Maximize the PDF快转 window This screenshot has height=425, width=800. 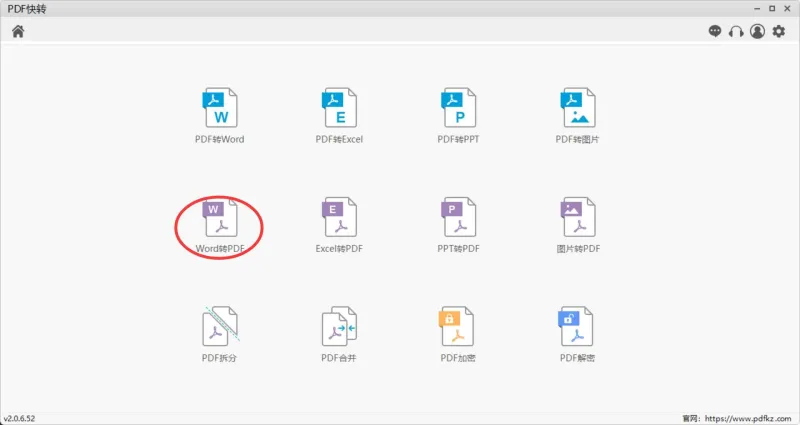[x=772, y=9]
